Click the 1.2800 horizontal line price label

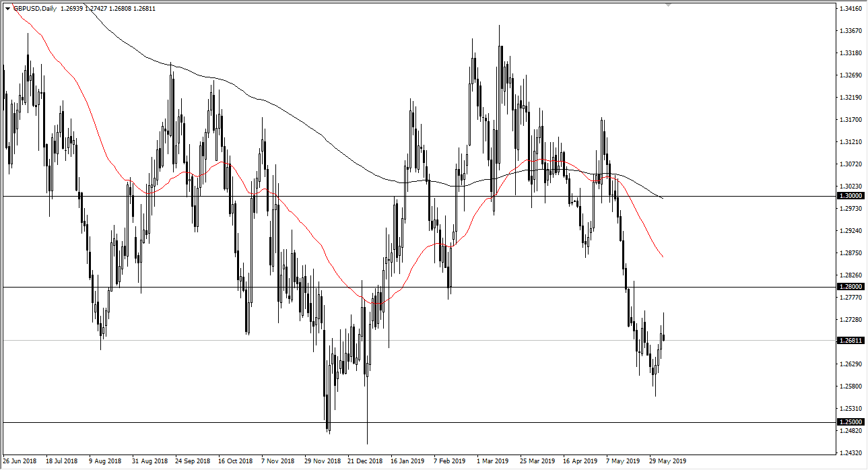(851, 286)
